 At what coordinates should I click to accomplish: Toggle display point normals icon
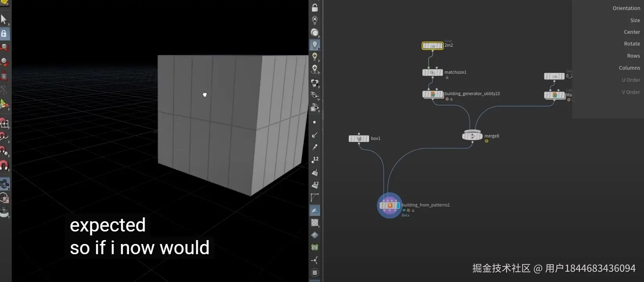point(315,135)
